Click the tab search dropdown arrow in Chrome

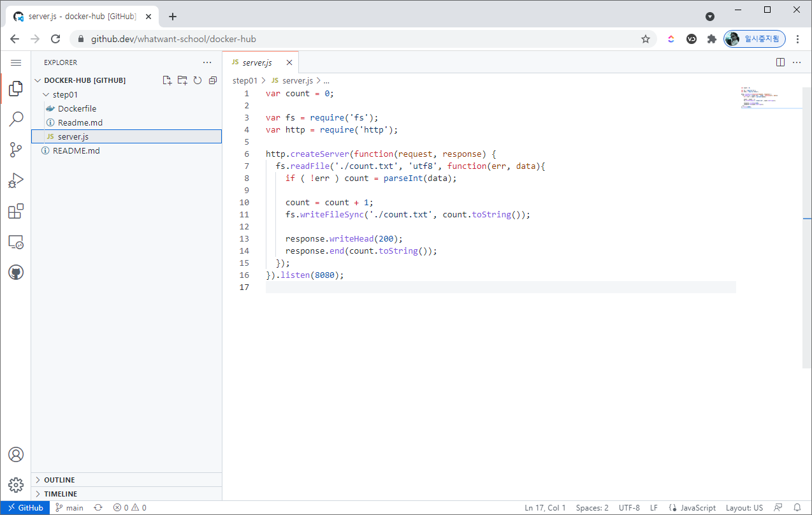710,17
